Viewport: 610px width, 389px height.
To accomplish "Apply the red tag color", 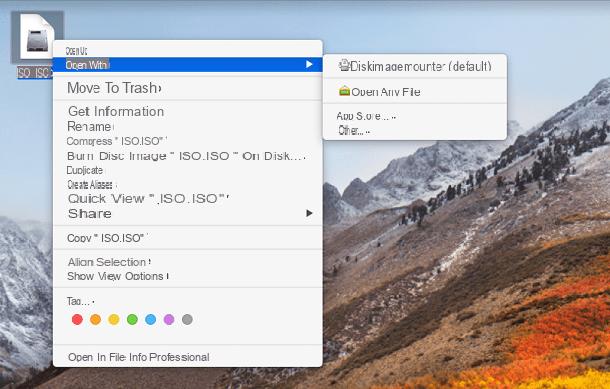I will point(77,319).
